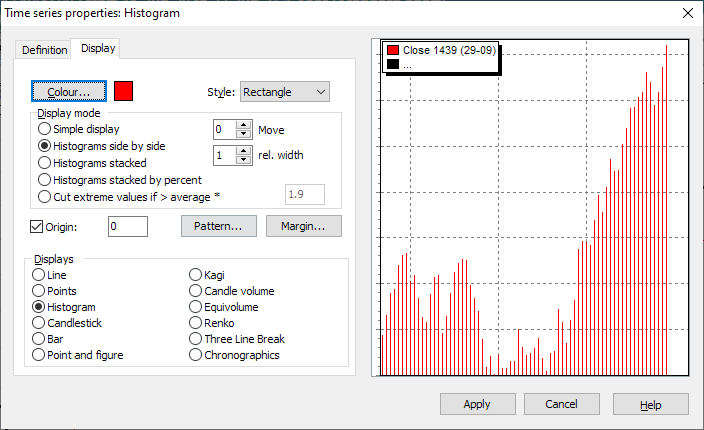The width and height of the screenshot is (704, 430).
Task: Choose Histograms stacked option
Action: (44, 162)
